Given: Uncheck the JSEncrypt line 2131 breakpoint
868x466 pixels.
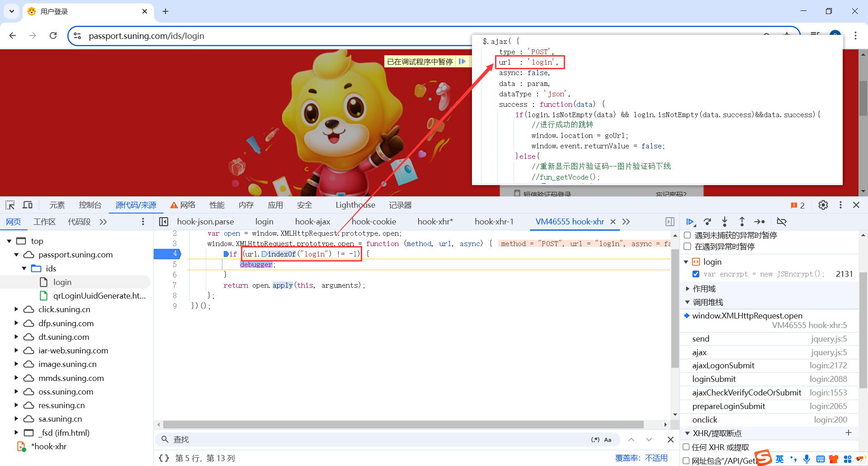Looking at the screenshot, I should tap(696, 274).
